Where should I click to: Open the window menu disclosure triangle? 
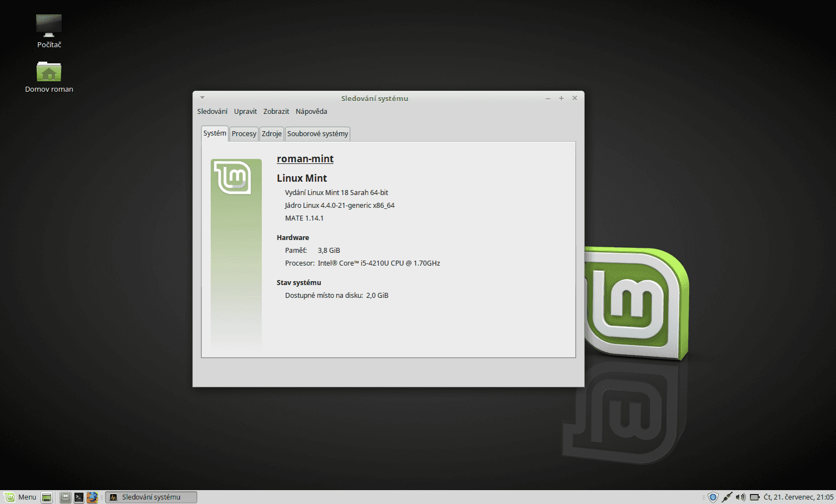(x=202, y=98)
